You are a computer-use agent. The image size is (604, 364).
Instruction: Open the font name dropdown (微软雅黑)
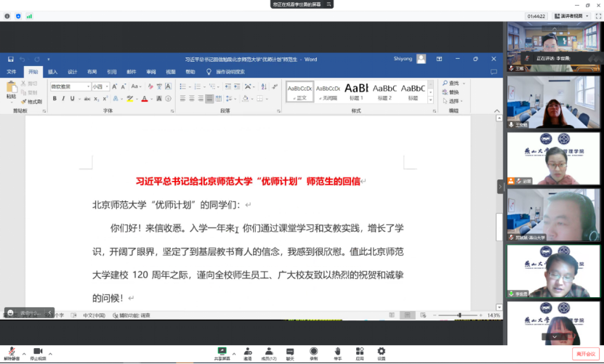click(69, 86)
